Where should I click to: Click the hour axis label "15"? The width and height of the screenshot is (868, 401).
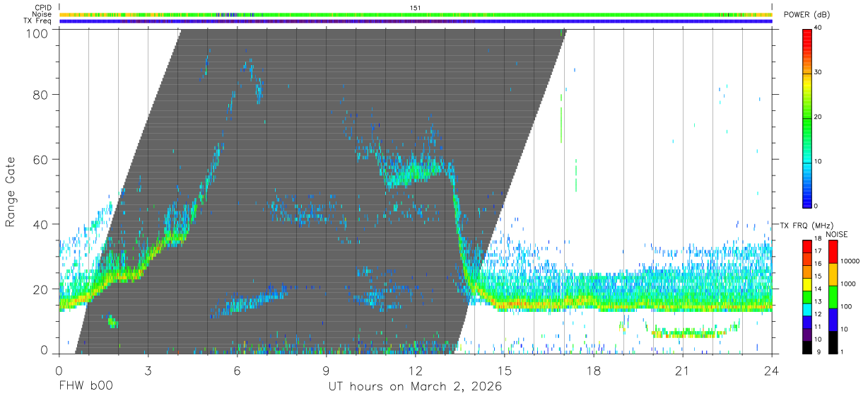tap(504, 371)
